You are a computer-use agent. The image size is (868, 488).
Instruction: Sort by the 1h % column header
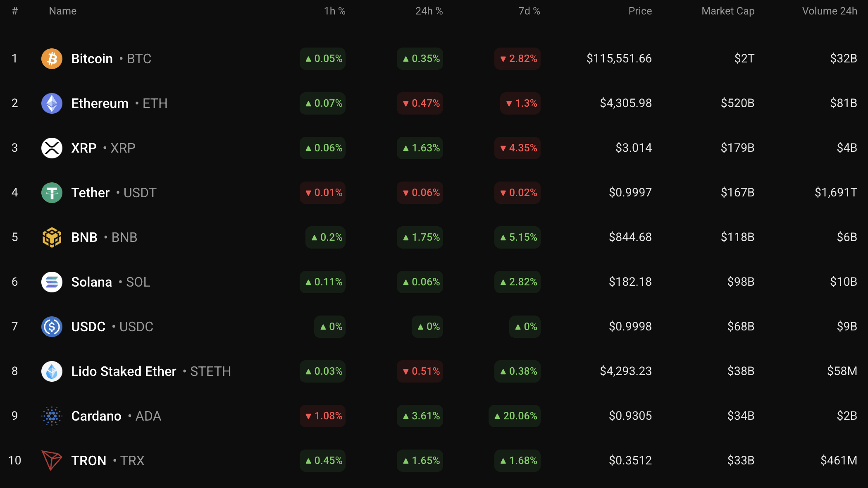335,11
